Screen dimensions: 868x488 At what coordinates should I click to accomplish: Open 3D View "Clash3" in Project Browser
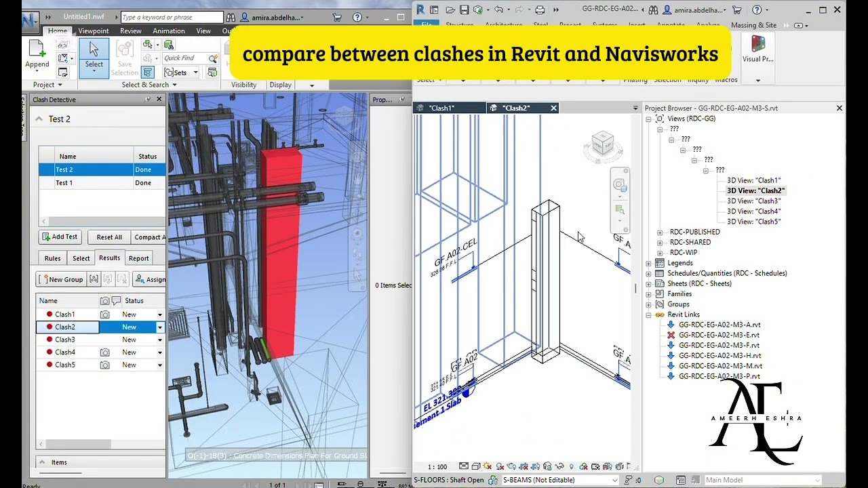753,201
